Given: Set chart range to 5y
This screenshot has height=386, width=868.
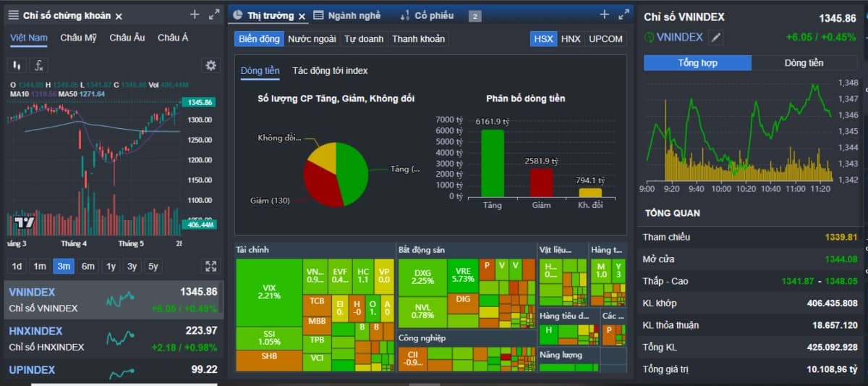Looking at the screenshot, I should [x=153, y=266].
